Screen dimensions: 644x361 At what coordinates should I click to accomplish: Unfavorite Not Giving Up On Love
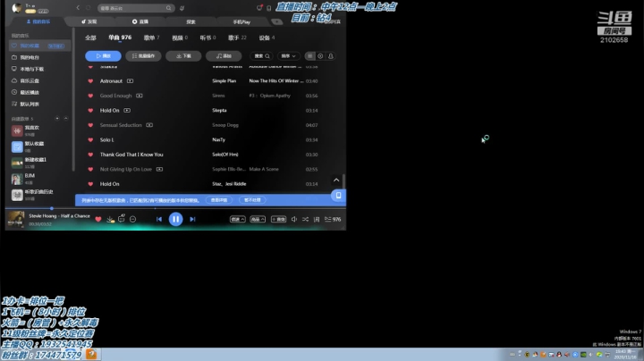pos(90,170)
